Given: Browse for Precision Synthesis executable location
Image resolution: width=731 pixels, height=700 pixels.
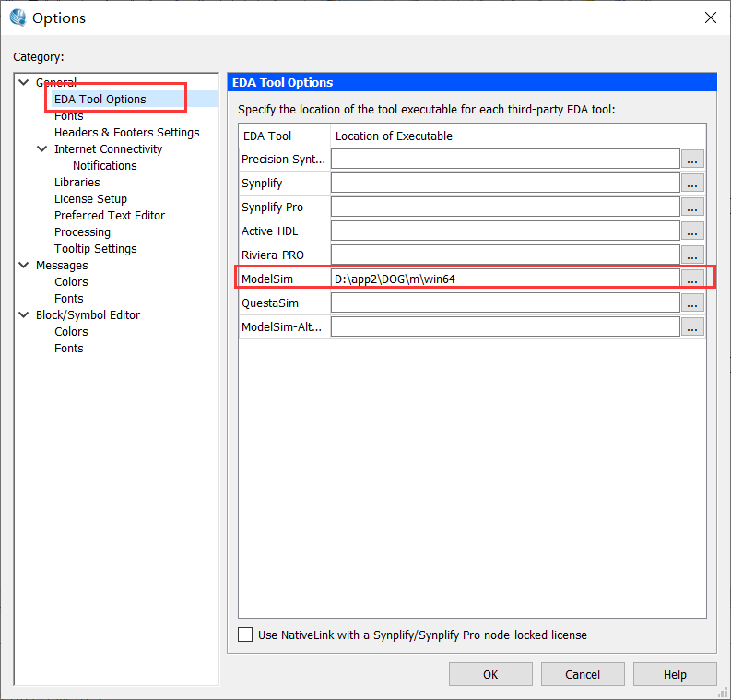Looking at the screenshot, I should click(692, 159).
